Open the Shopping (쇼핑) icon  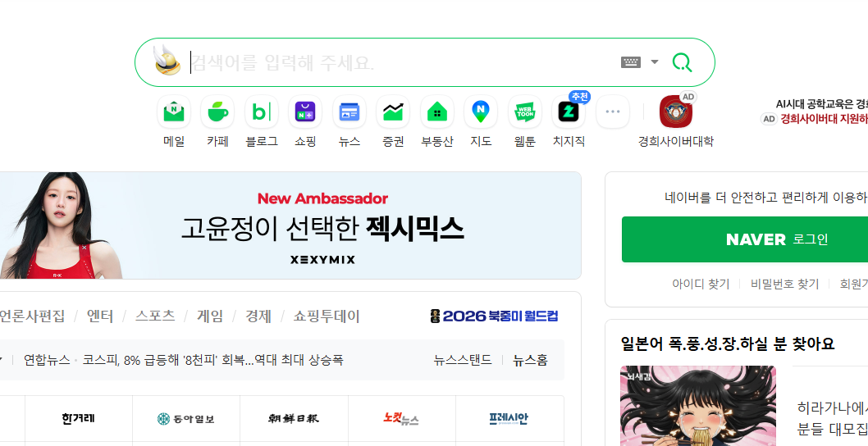(305, 111)
